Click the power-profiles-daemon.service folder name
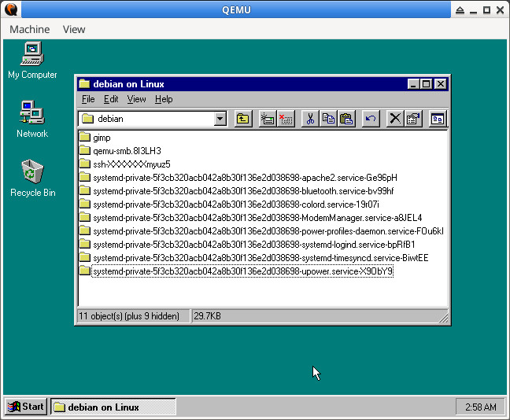This screenshot has height=420, width=510. tap(268, 230)
